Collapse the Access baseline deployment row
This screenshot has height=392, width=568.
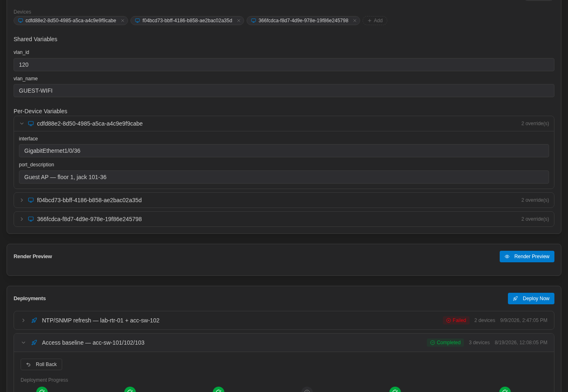(23, 343)
